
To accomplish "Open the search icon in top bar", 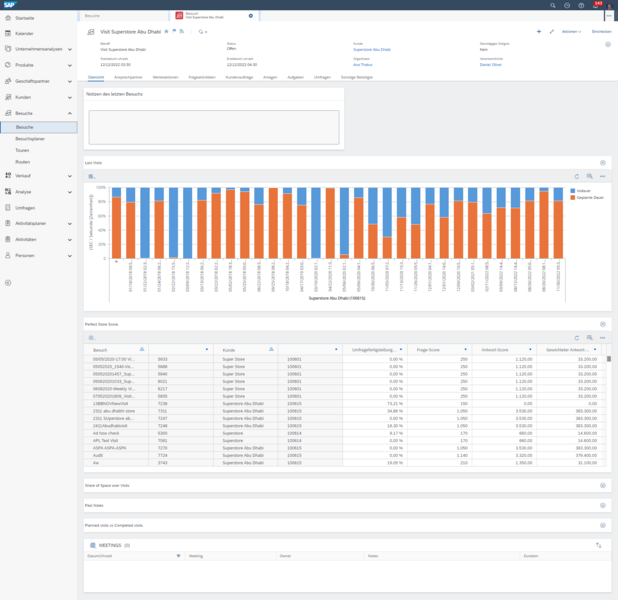I will coord(553,5).
